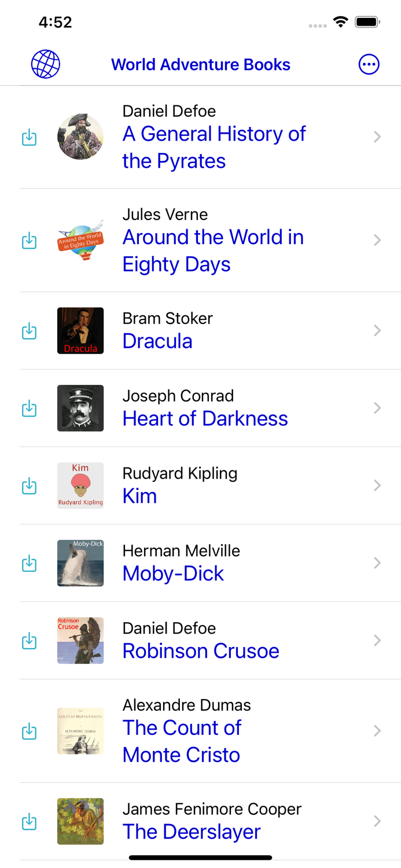Open the Robinson Crusoe title link
401x868 pixels.
[x=201, y=651]
